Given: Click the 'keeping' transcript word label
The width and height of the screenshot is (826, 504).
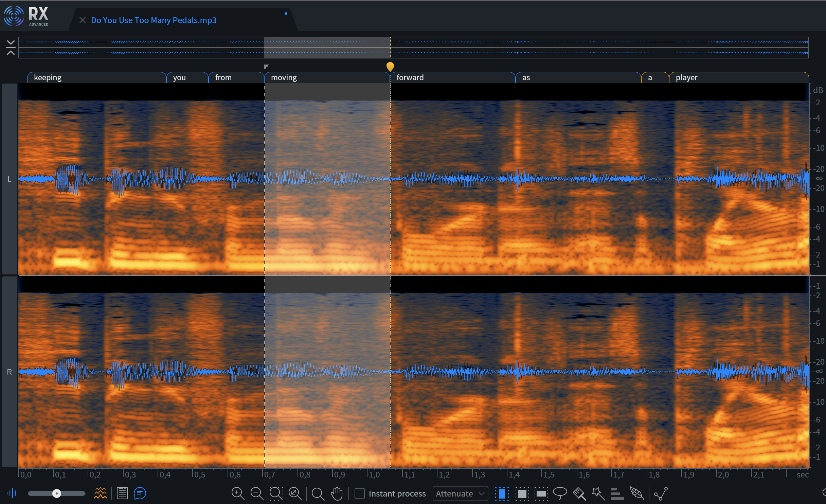Looking at the screenshot, I should click(x=48, y=77).
